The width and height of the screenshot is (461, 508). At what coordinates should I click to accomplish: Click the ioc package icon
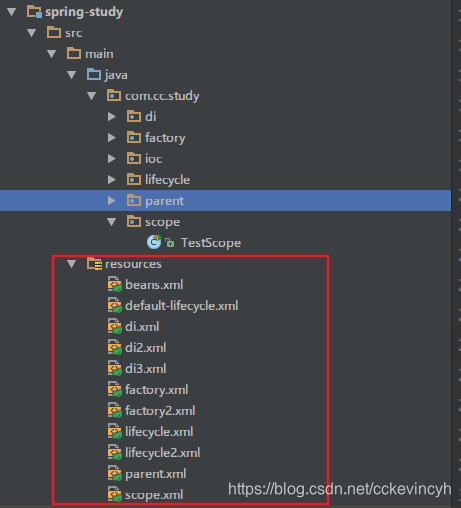134,158
